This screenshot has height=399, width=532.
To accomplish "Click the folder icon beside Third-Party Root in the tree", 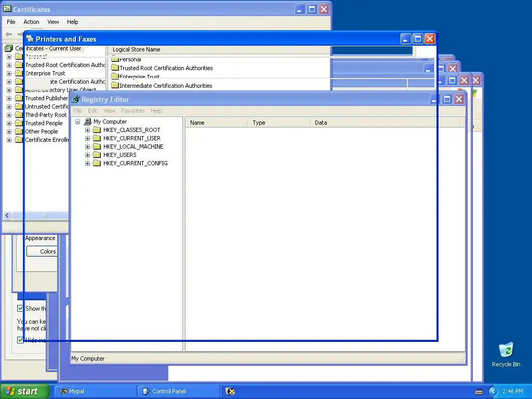I will pyautogui.click(x=19, y=115).
